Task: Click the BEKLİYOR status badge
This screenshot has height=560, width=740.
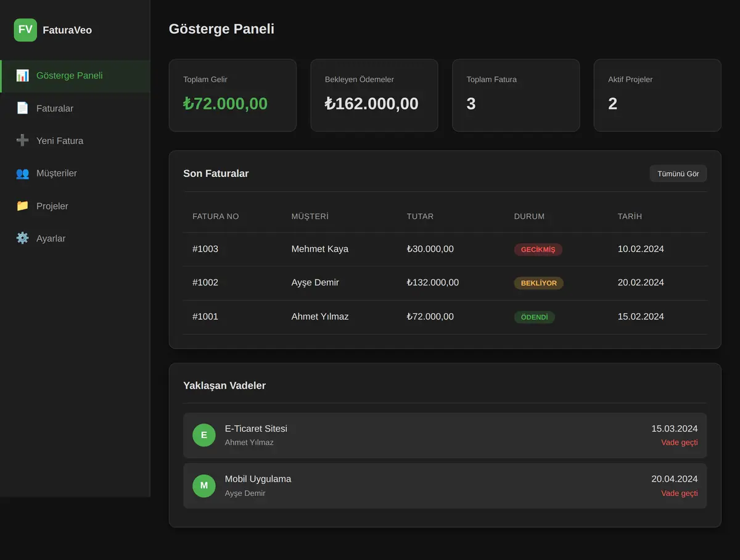Action: 538,283
